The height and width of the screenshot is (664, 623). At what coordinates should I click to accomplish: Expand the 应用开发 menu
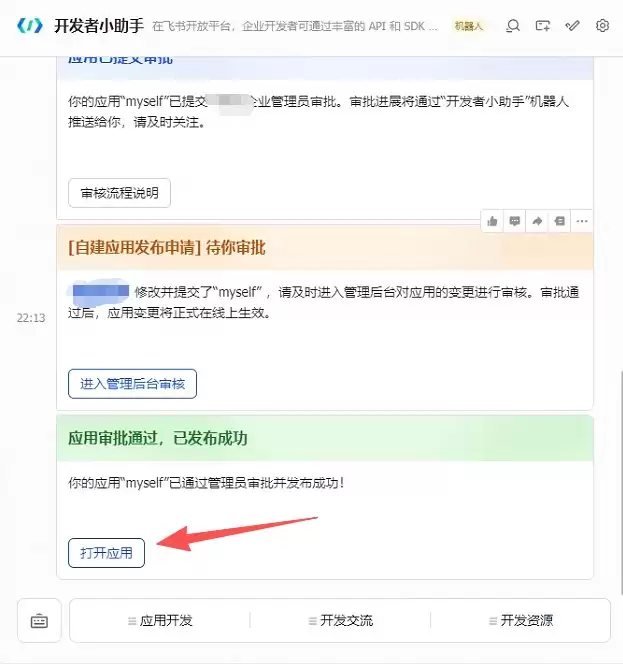[160, 621]
